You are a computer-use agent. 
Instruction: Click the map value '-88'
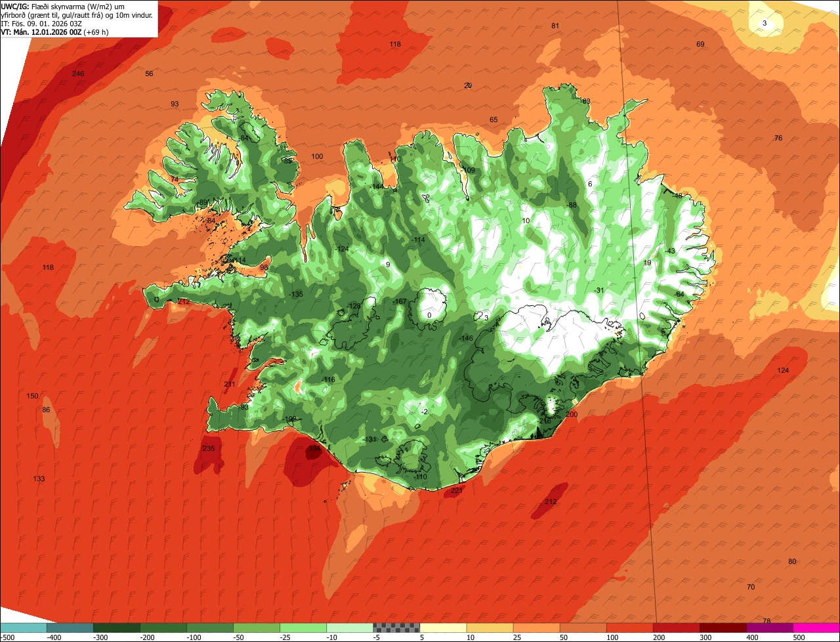click(x=572, y=205)
